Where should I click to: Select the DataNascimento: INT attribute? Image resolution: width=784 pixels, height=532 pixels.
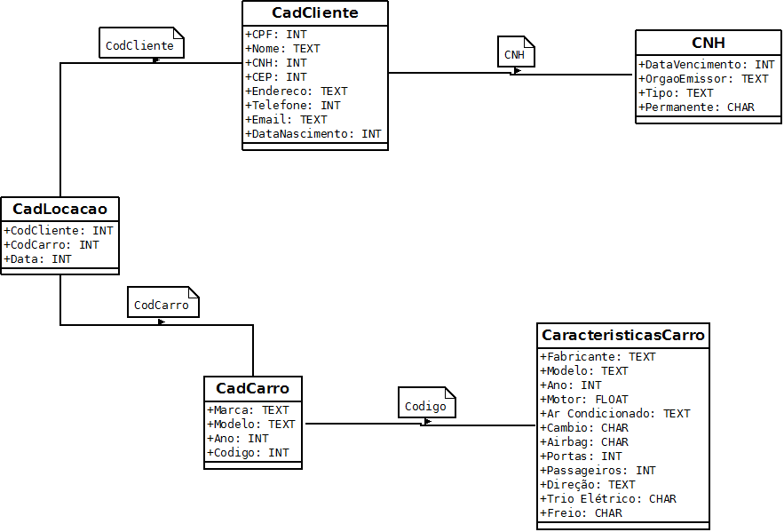313,134
